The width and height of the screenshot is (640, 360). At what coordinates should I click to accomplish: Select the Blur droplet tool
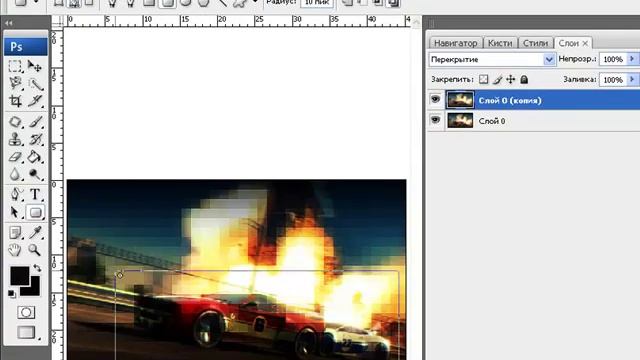(x=15, y=174)
